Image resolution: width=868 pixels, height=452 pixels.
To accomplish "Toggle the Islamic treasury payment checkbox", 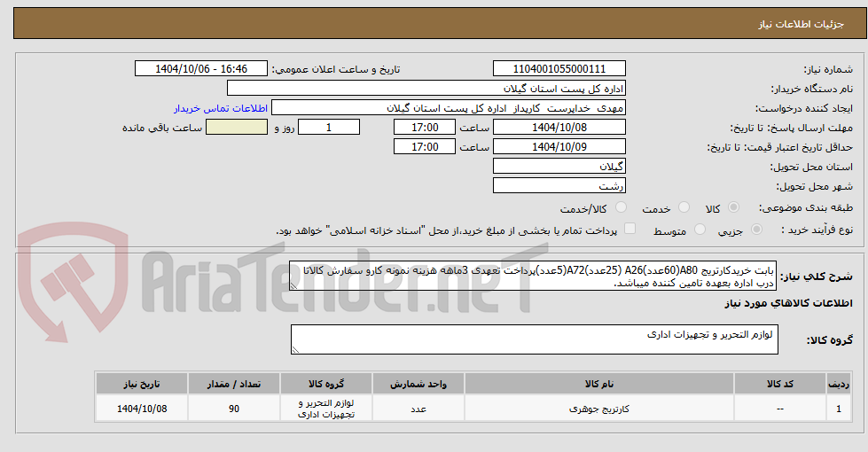I will [630, 229].
